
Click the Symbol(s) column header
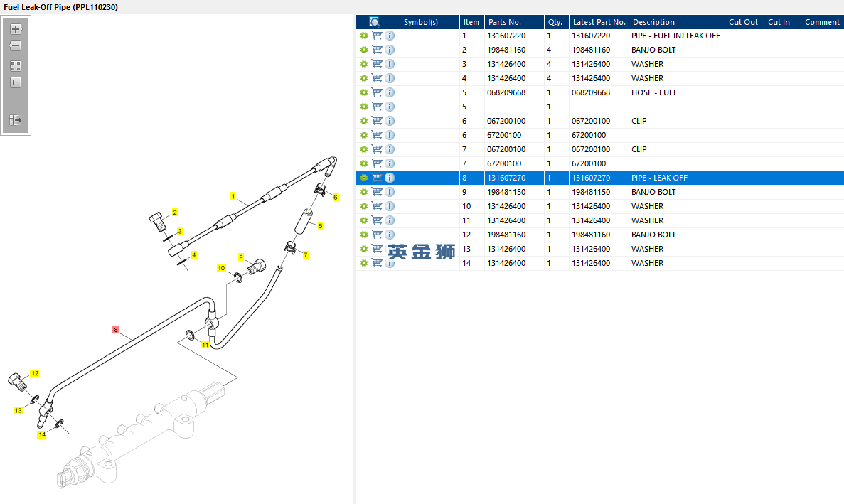pos(429,22)
